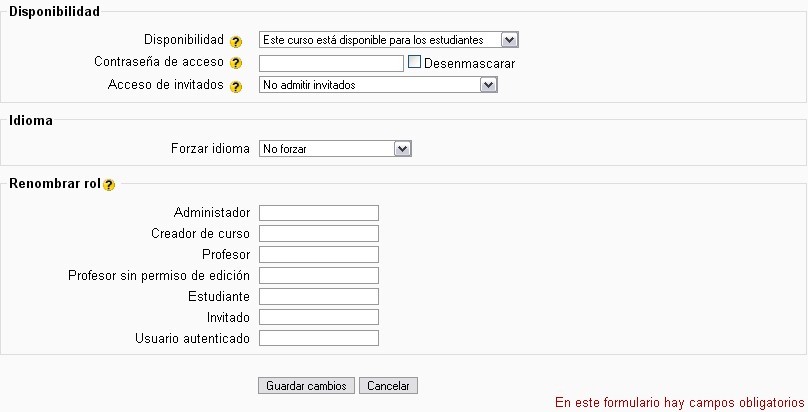
Task: Open the Renombrar rol help icon
Action: tap(109, 185)
